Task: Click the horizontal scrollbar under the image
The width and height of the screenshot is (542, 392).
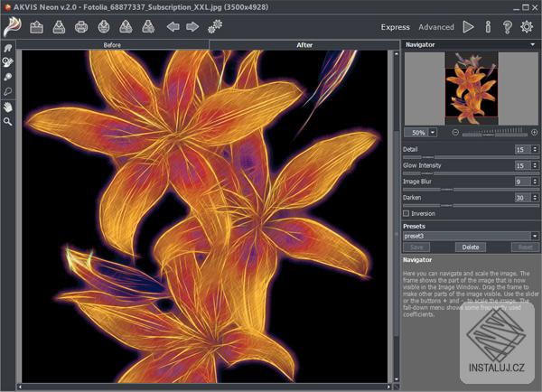Action: pyautogui.click(x=204, y=387)
